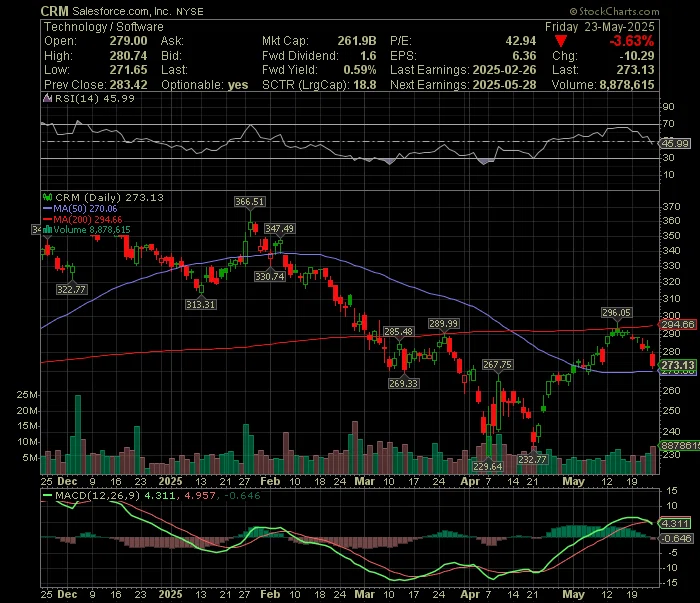Click the Technology / Software sector label

point(104,27)
